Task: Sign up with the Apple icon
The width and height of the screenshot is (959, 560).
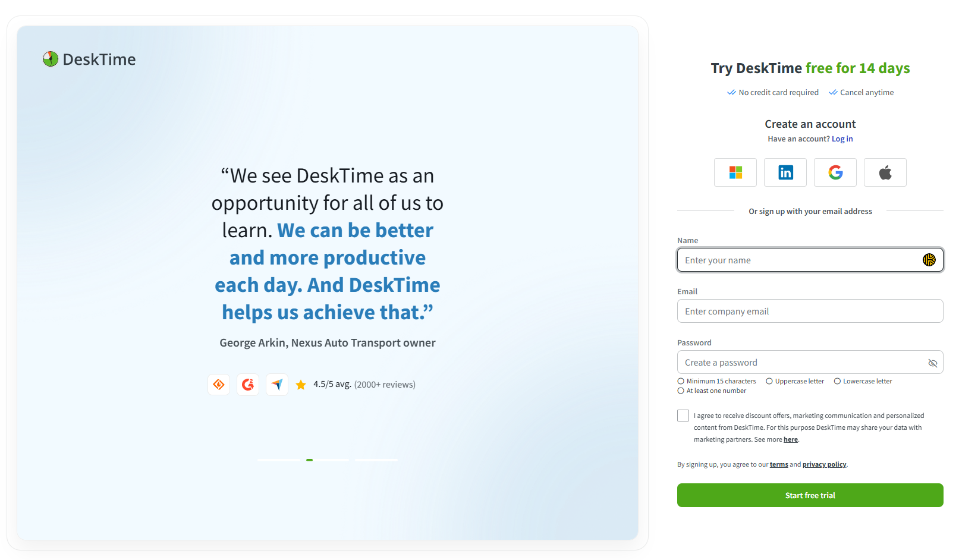Action: (885, 172)
